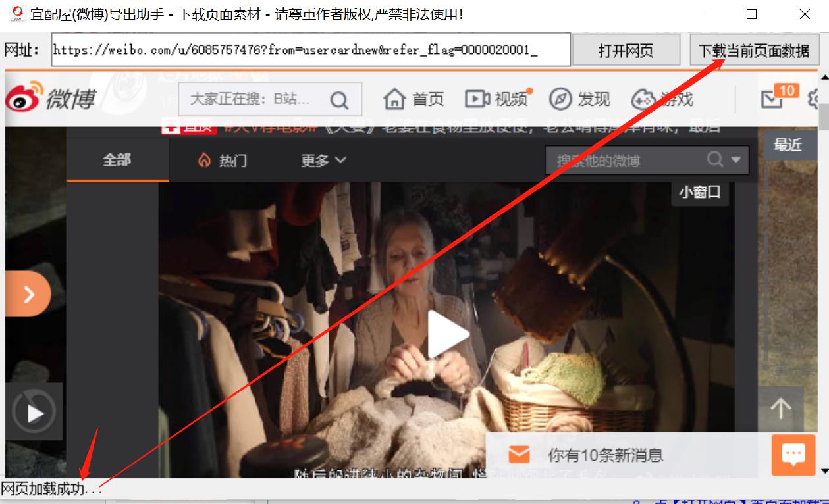Open 你有10条新消息 notification
Image resolution: width=829 pixels, height=504 pixels.
(605, 455)
